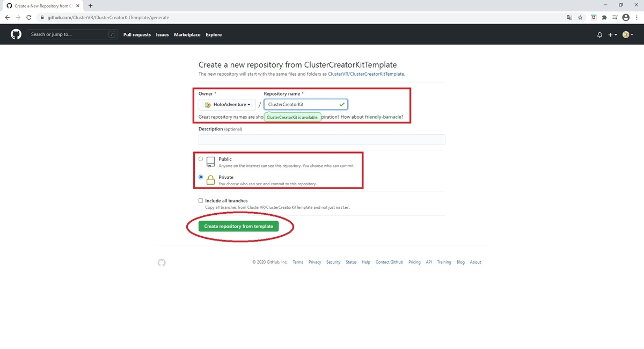Open the About footer link
The width and height of the screenshot is (644, 349).
475,262
